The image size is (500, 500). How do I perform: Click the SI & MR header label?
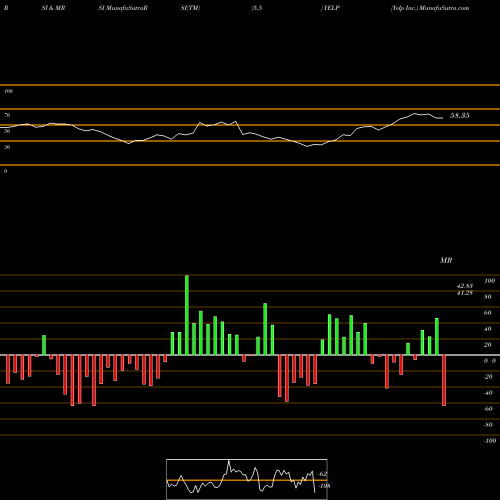53,8
